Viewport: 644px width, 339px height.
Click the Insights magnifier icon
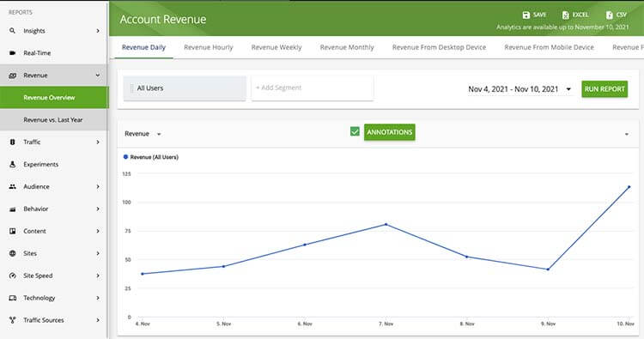(x=12, y=31)
